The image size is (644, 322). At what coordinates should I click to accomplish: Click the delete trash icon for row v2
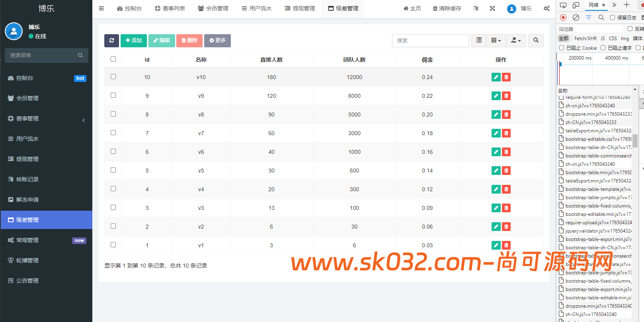coord(506,227)
